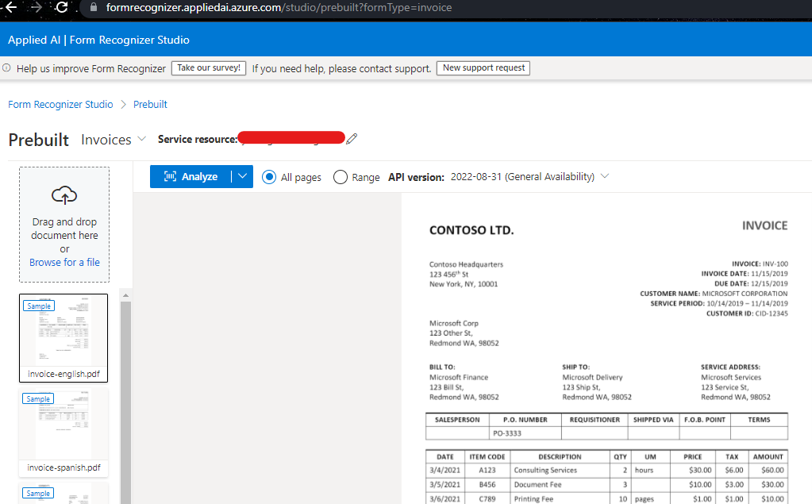Click Browse for a file link
The height and width of the screenshot is (504, 812).
pyautogui.click(x=64, y=262)
